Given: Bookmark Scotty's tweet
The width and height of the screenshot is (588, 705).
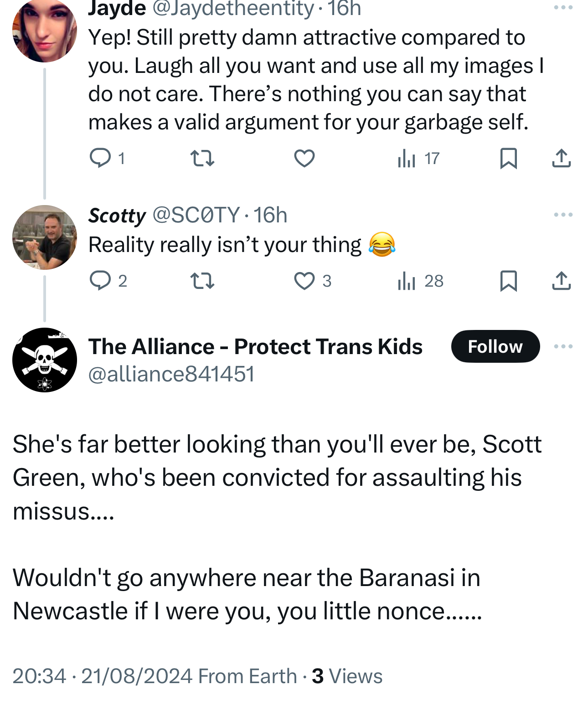Looking at the screenshot, I should (508, 281).
